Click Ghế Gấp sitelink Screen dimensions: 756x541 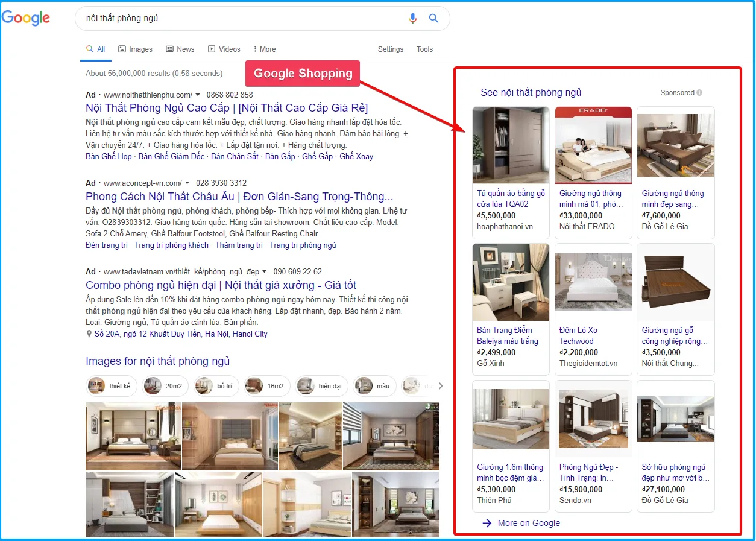click(317, 157)
